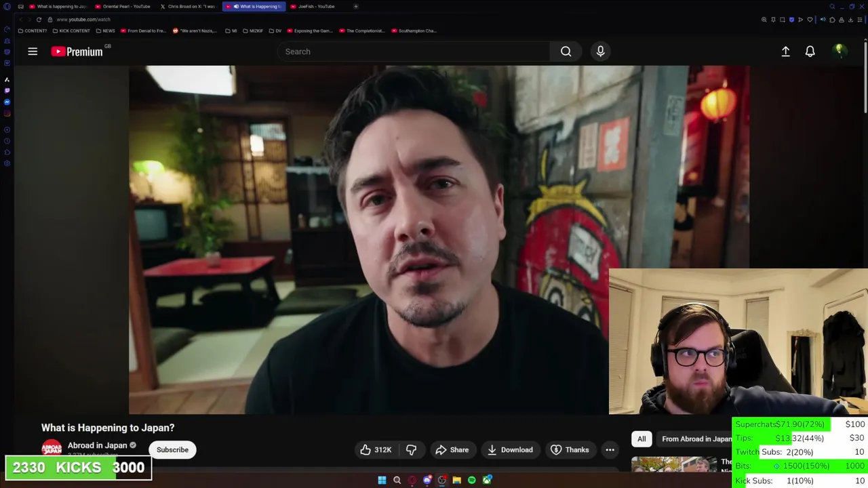Open the We aren't Nazis bookmark
868x488 pixels.
[195, 30]
